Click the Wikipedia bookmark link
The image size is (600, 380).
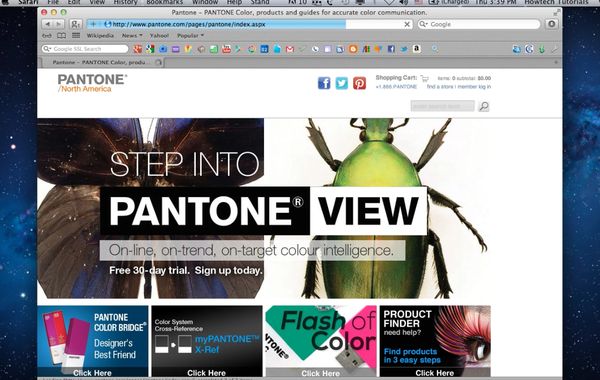pos(100,36)
